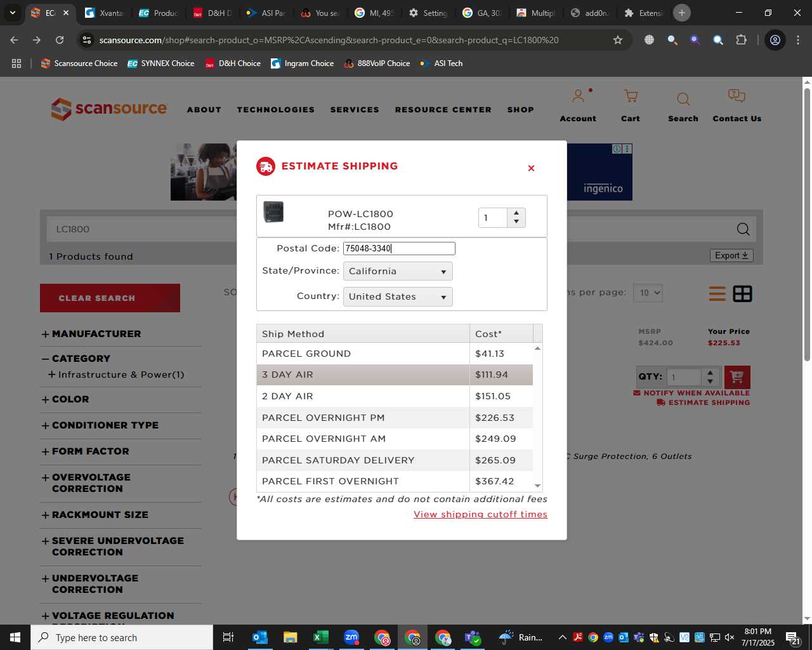Open the TECHNOLOGIES menu

coord(276,110)
